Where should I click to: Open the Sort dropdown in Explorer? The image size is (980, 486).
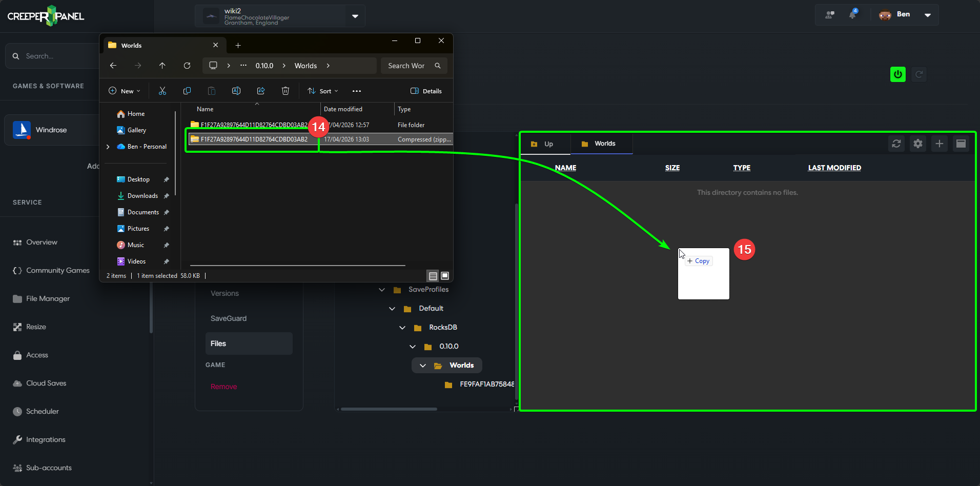(323, 91)
